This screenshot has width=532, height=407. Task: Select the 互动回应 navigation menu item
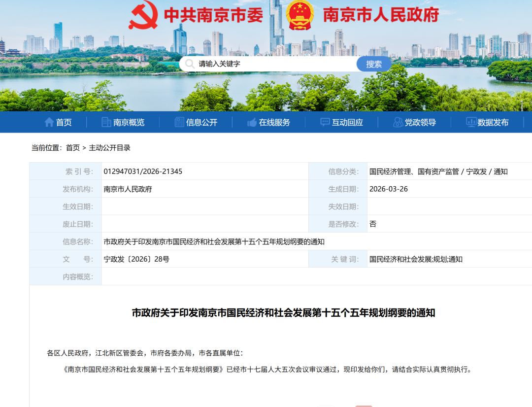point(347,122)
